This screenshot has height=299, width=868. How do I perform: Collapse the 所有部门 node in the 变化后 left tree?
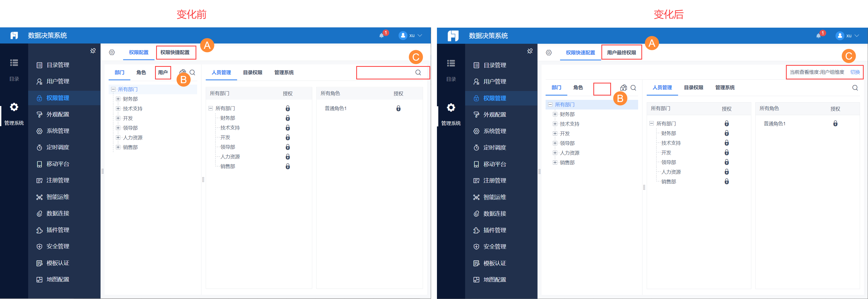[550, 104]
